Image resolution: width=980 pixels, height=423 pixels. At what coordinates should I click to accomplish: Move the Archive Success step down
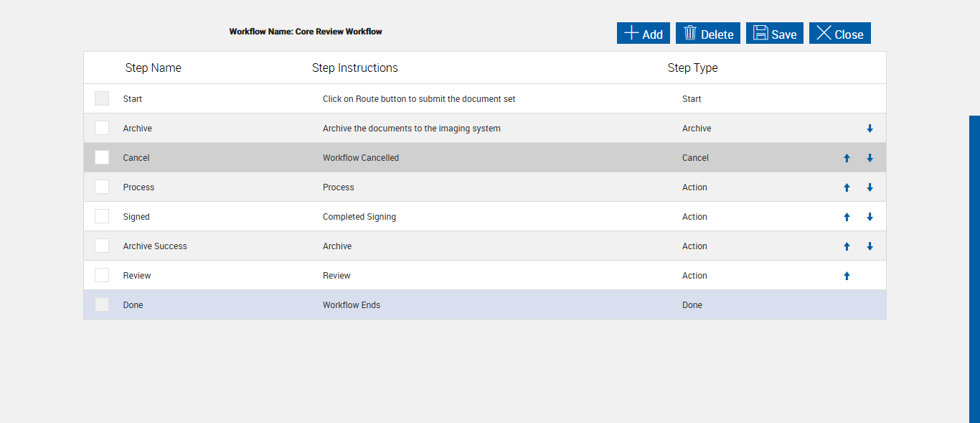pyautogui.click(x=870, y=246)
